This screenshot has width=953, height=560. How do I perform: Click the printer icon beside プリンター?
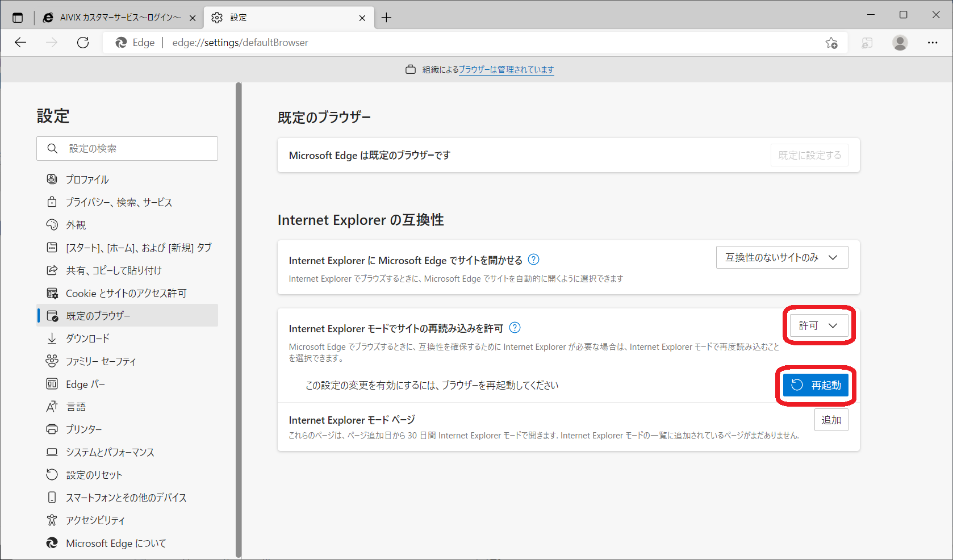(x=52, y=429)
